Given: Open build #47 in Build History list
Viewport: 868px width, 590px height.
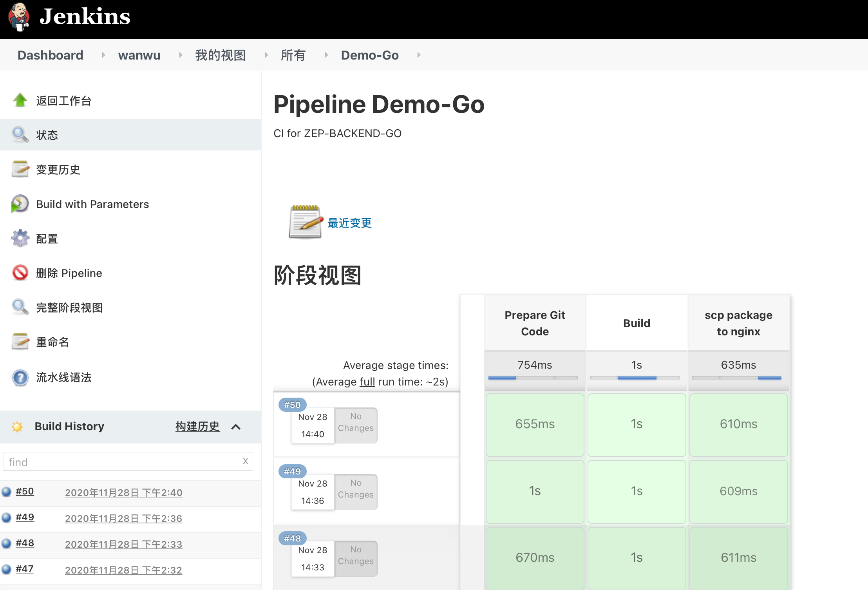Looking at the screenshot, I should pos(24,569).
